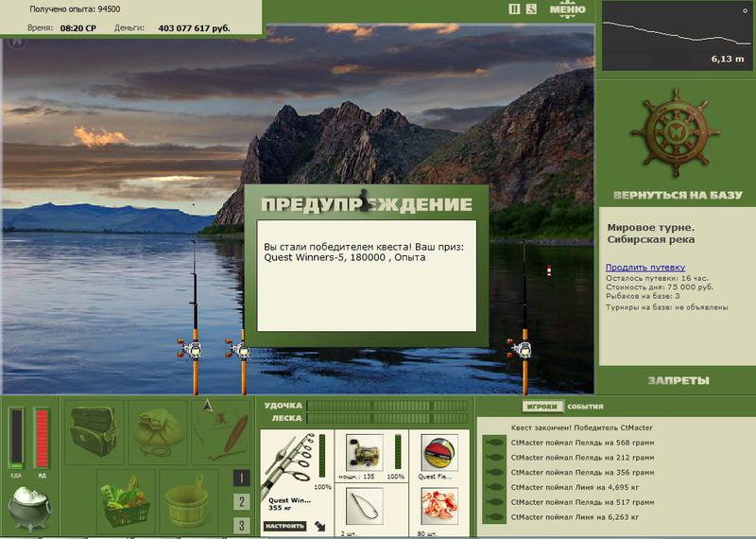This screenshot has height=539, width=756.
Task: Click the reel with power 135
Action: click(x=365, y=453)
